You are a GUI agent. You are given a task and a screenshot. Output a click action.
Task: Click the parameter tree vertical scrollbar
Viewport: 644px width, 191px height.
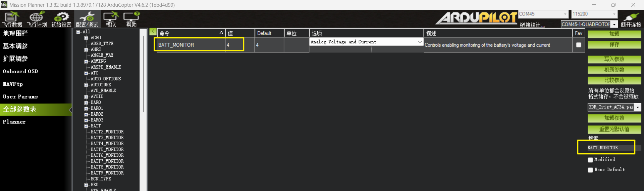143,74
